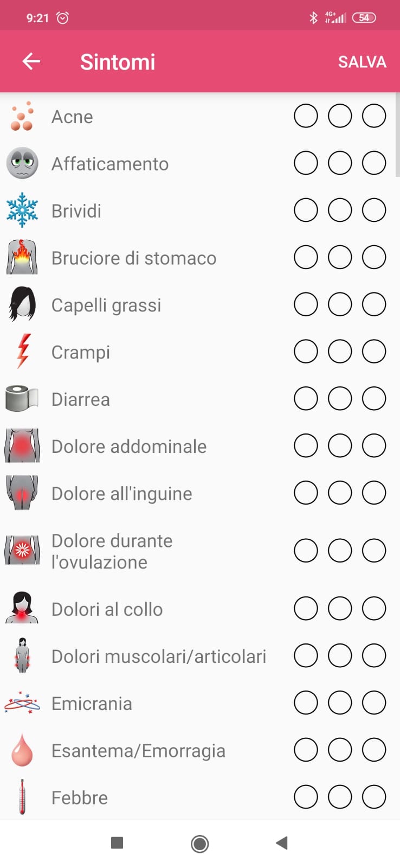Screen dimensions: 400x868
Task: Select first intensity circle for Acne
Action: point(306,116)
